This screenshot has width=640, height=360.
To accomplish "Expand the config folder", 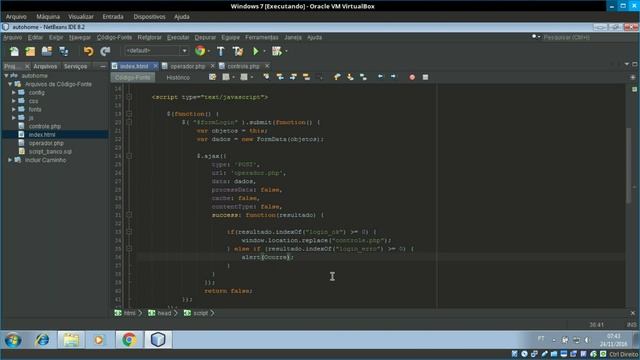I will click(13, 93).
